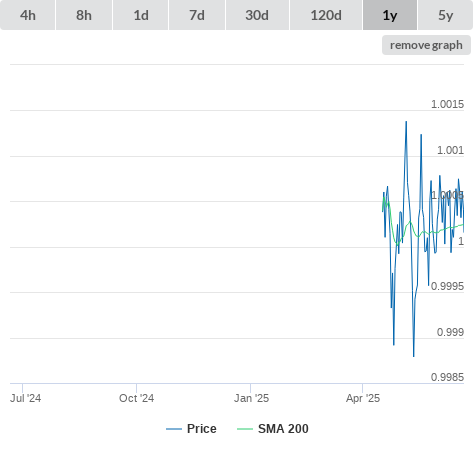474x455 pixels.
Task: Choose the 1d time range tab
Action: click(141, 15)
